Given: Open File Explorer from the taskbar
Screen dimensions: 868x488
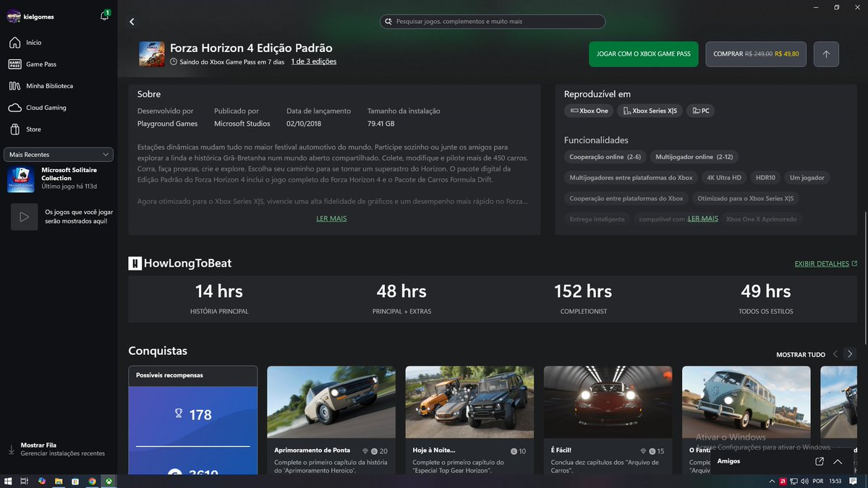Looking at the screenshot, I should pos(59,481).
